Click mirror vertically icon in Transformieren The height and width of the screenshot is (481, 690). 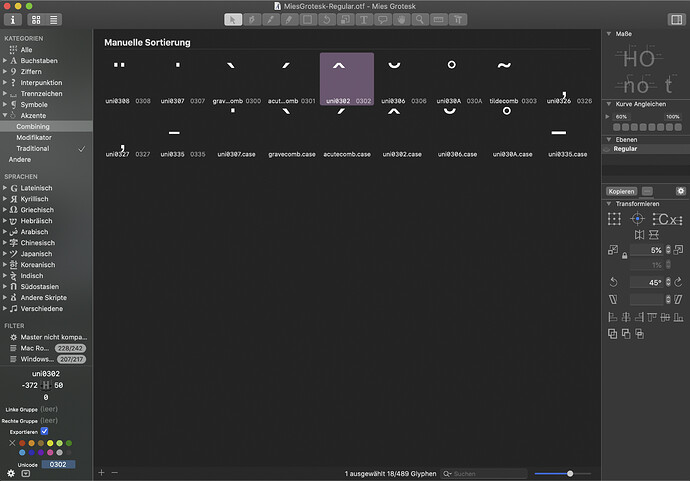point(654,235)
